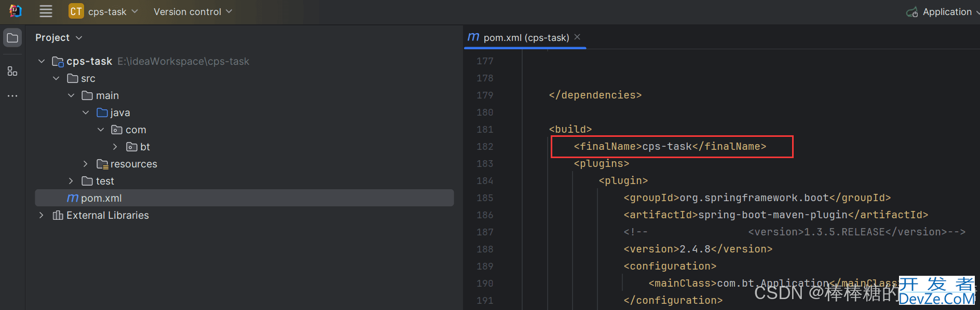Click the mainClass com.bt.Application line

(773, 284)
